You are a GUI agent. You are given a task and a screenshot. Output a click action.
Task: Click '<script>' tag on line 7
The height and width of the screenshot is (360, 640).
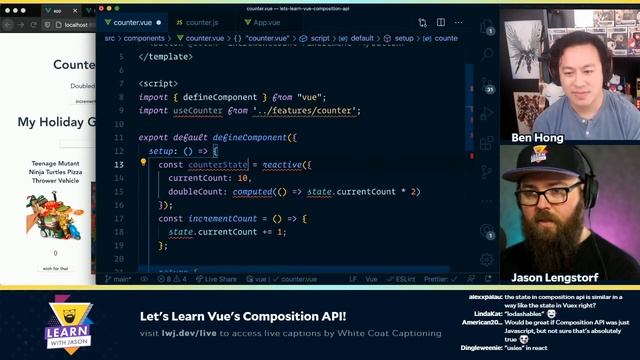coord(158,84)
